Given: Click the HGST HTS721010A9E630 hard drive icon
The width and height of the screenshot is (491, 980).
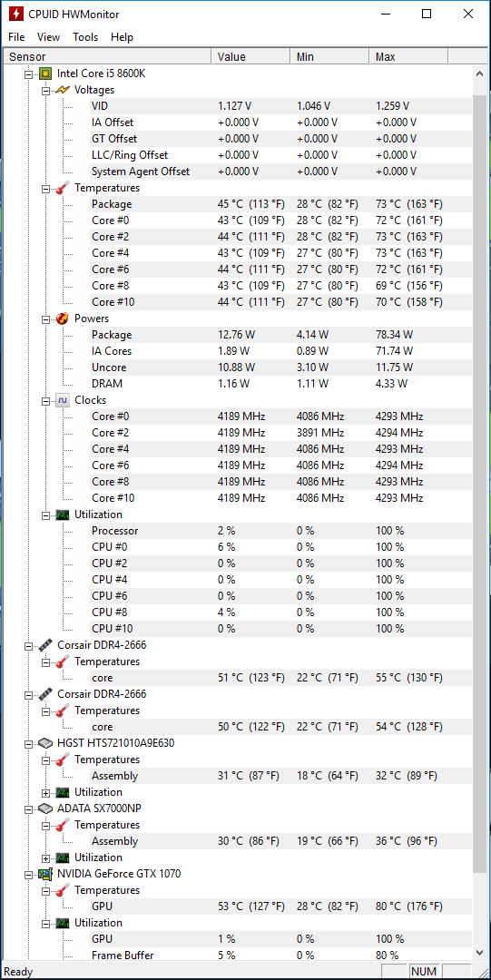Looking at the screenshot, I should point(45,742).
